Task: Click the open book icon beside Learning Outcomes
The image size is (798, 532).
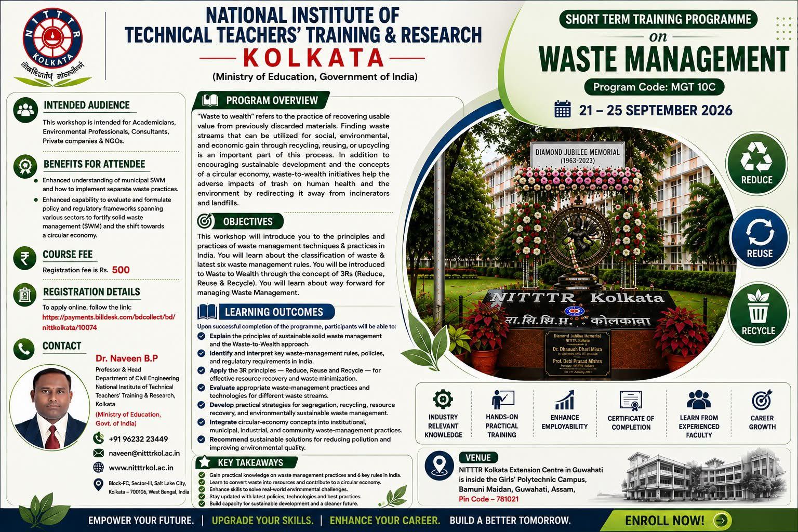Action: [207, 312]
